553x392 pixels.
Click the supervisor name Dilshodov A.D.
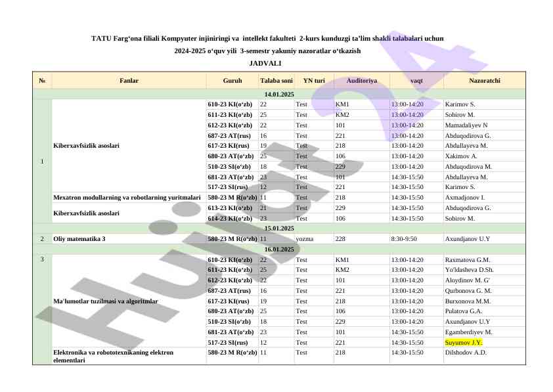click(x=466, y=353)
